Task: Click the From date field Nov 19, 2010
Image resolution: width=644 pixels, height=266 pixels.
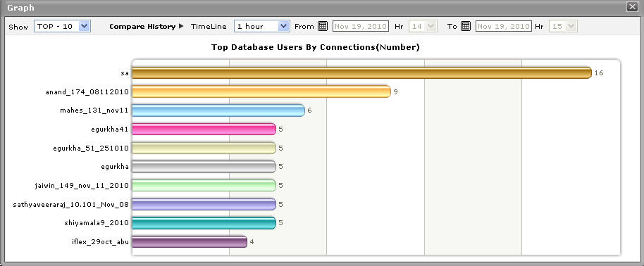Action: pyautogui.click(x=361, y=26)
